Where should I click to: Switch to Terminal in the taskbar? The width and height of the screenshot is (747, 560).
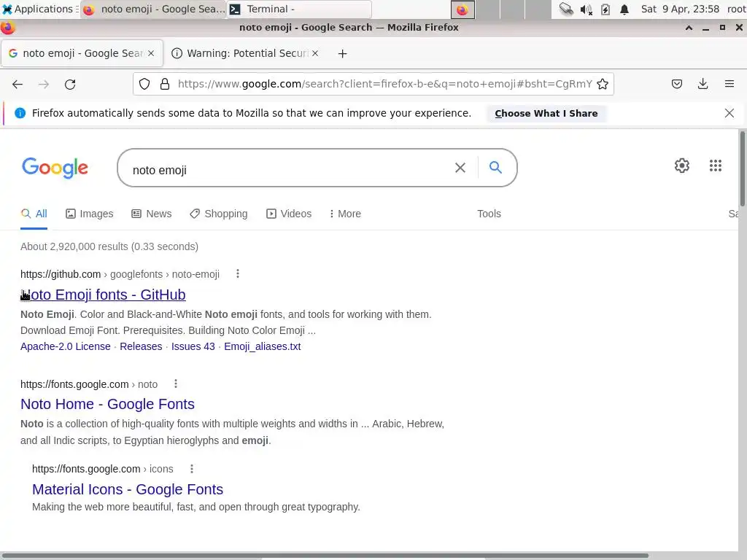299,9
